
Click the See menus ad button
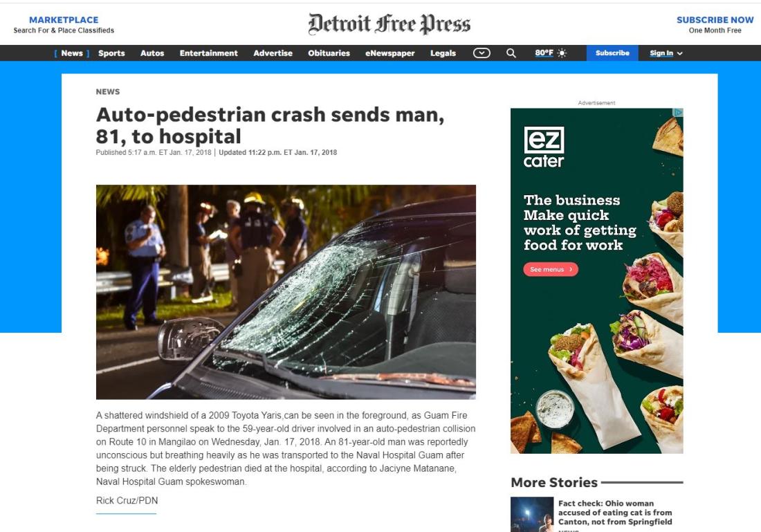tap(551, 269)
